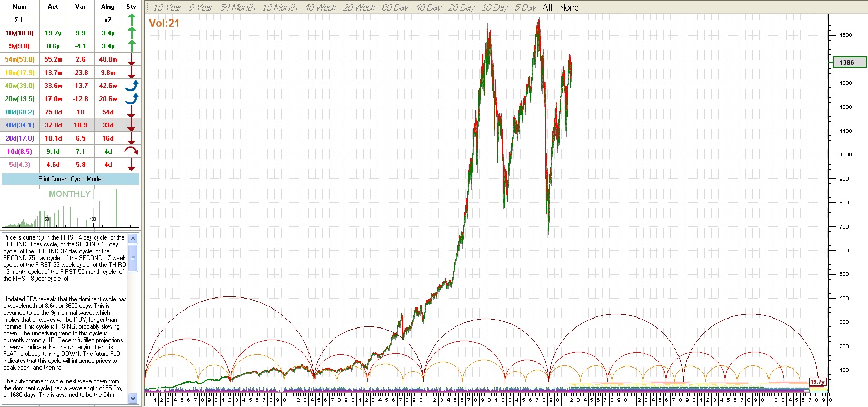Click the green up arrow in the 18y row
This screenshot has height=407, width=868.
click(132, 33)
